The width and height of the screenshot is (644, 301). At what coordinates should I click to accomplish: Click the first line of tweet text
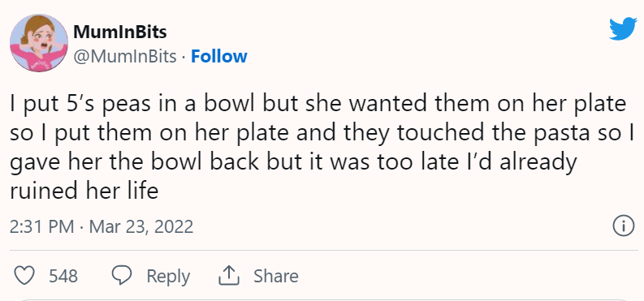click(x=318, y=105)
